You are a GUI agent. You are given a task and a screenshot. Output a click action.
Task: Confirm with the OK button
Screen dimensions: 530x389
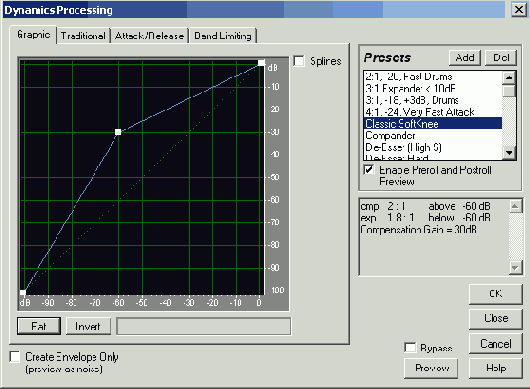click(496, 294)
